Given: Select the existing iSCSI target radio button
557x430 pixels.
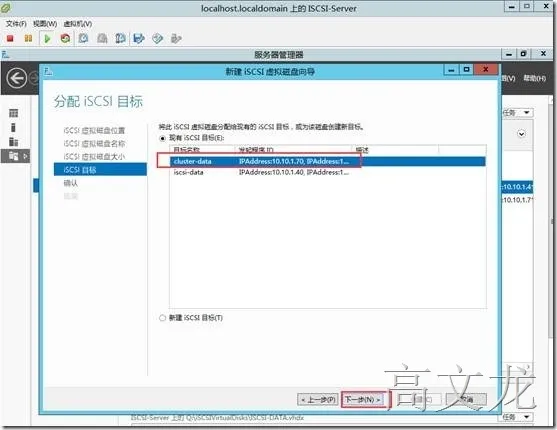Looking at the screenshot, I should pyautogui.click(x=163, y=138).
